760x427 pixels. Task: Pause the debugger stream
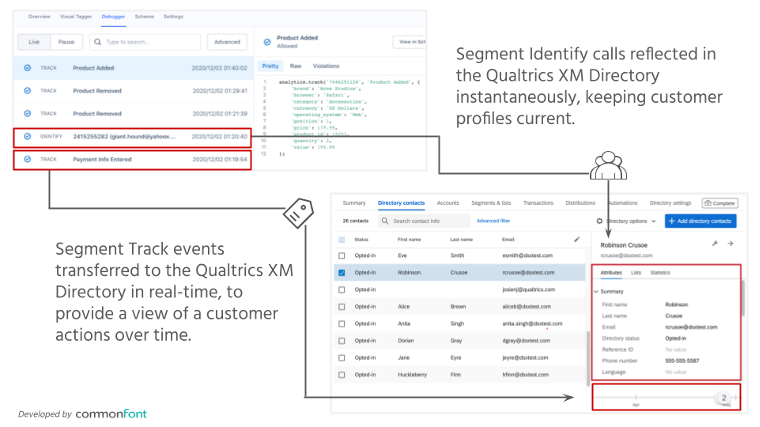tap(66, 42)
